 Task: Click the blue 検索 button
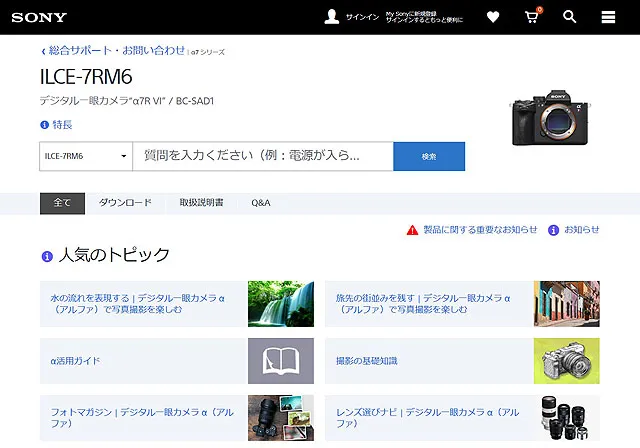point(429,156)
